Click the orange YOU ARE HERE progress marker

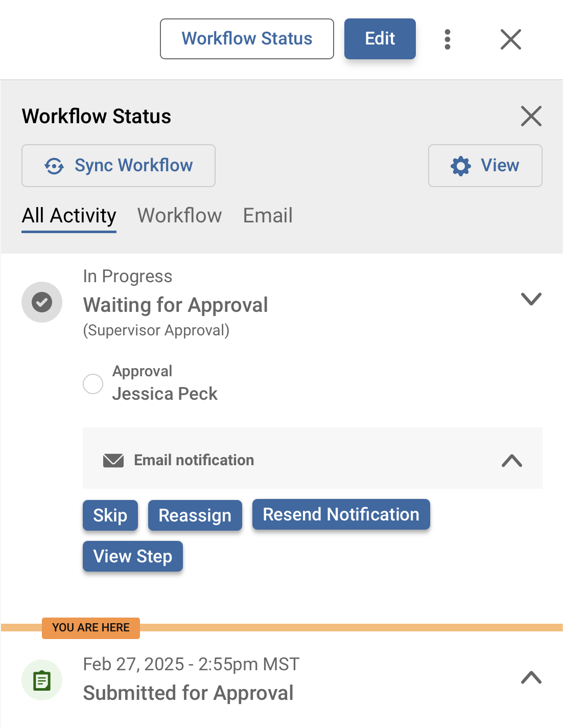coord(90,628)
